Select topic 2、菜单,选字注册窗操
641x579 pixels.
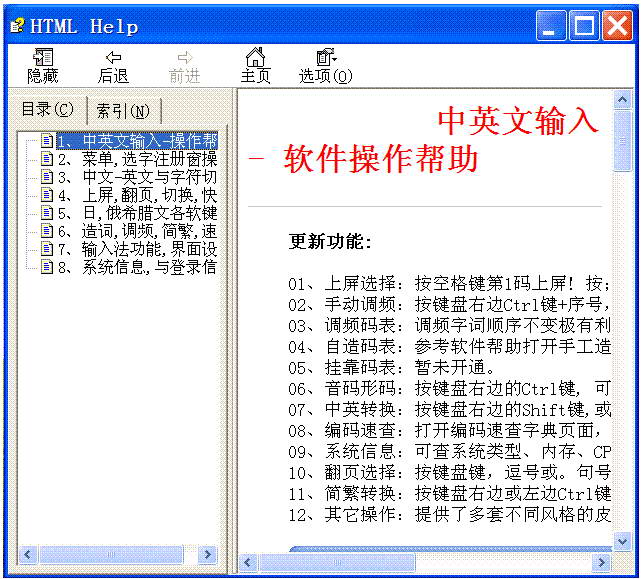coord(137,159)
